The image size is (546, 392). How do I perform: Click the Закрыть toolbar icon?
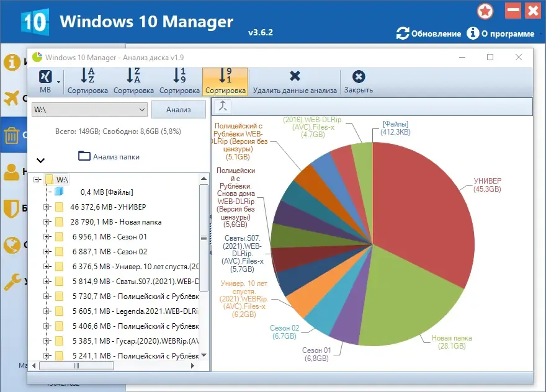click(359, 76)
